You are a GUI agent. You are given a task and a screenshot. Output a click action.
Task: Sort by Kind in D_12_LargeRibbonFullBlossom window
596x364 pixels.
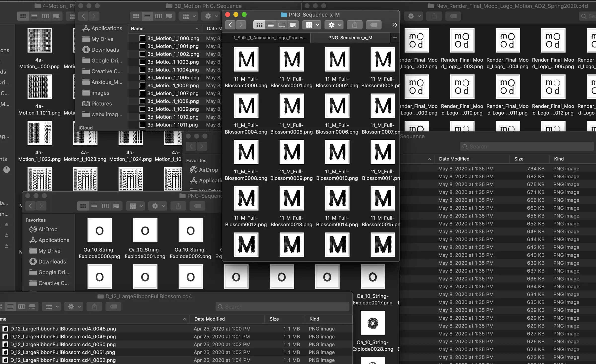point(328,319)
